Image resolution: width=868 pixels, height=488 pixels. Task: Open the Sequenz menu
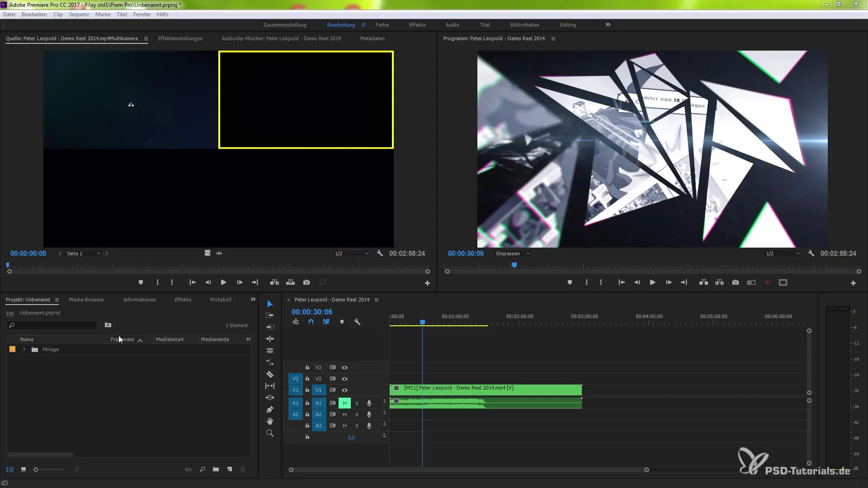pos(79,14)
